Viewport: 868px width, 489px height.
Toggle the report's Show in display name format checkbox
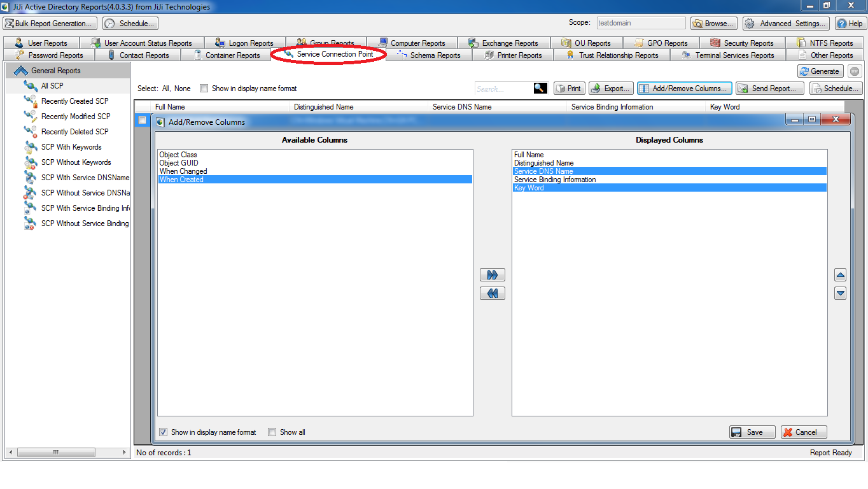(x=204, y=89)
